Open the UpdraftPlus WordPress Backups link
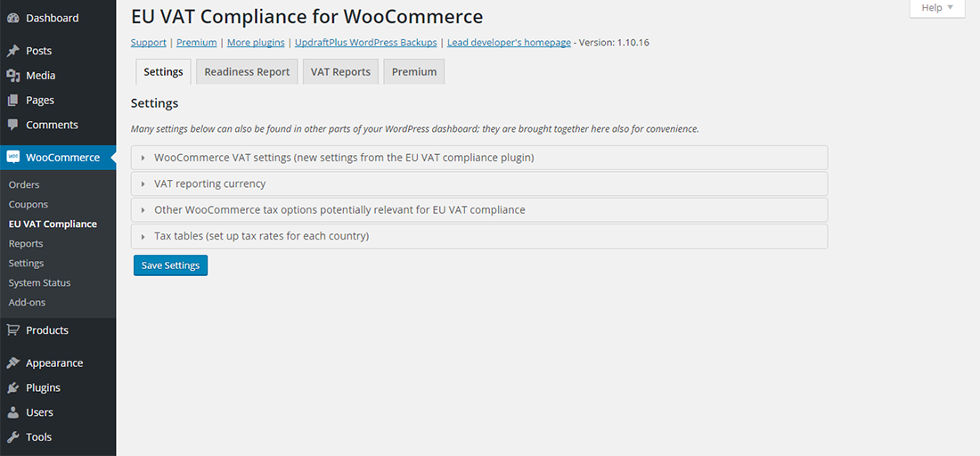The width and height of the screenshot is (980, 456). (x=365, y=43)
